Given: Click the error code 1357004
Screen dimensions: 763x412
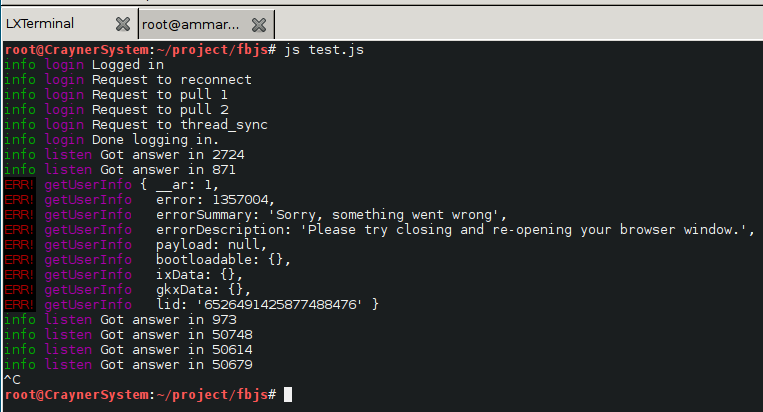Looking at the screenshot, I should (x=240, y=199).
